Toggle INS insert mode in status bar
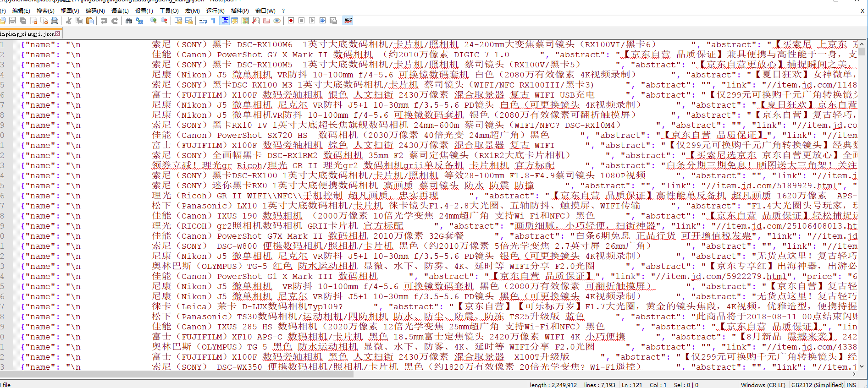 click(851, 385)
